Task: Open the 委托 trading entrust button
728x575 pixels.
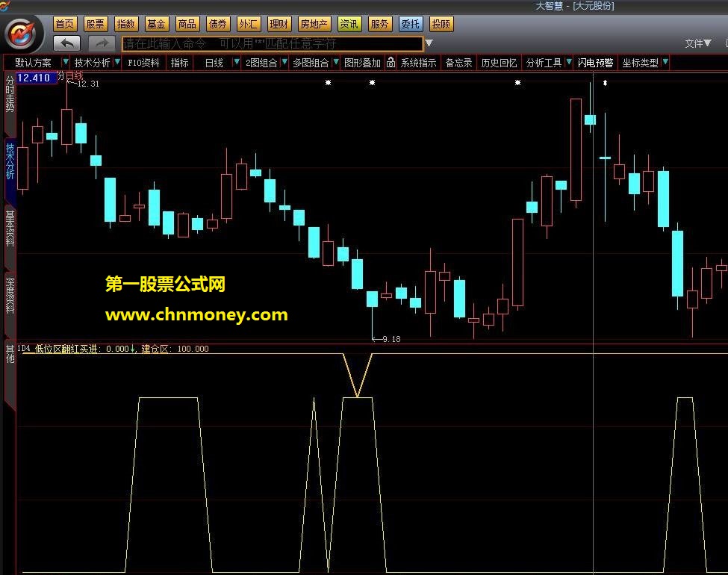Action: coord(411,24)
